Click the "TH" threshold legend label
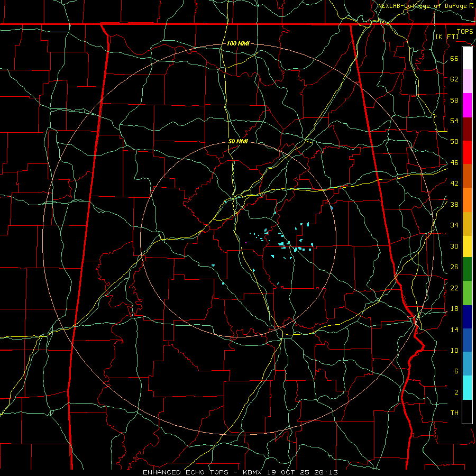 (454, 413)
